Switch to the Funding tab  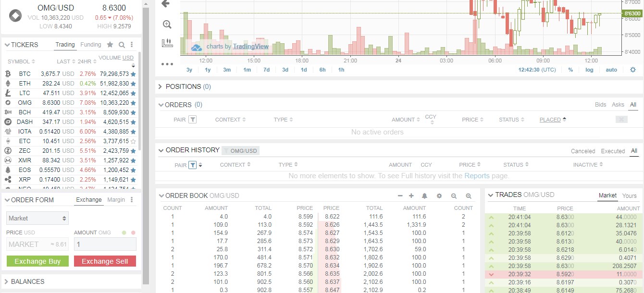(91, 44)
